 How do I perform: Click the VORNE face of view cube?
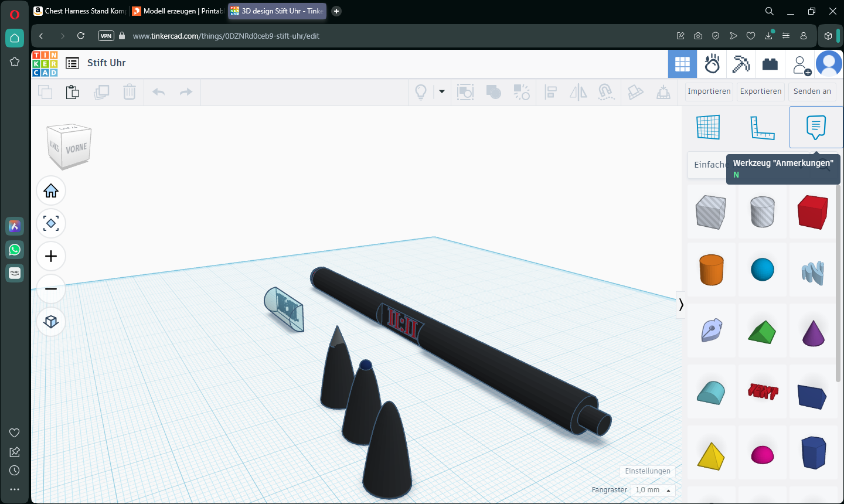[76, 148]
